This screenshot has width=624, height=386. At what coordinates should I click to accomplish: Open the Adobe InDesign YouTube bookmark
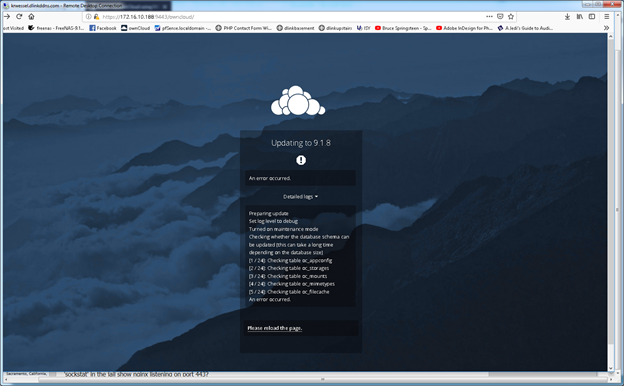(464, 28)
